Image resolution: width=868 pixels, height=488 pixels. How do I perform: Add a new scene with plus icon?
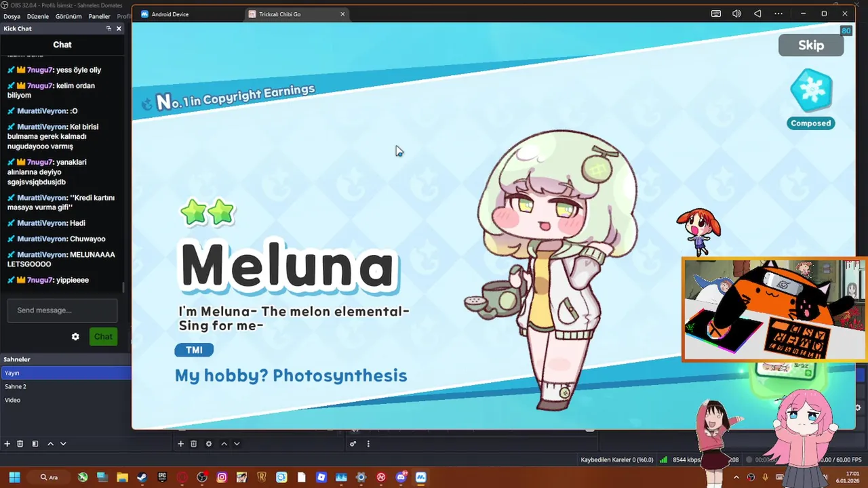[x=7, y=444]
